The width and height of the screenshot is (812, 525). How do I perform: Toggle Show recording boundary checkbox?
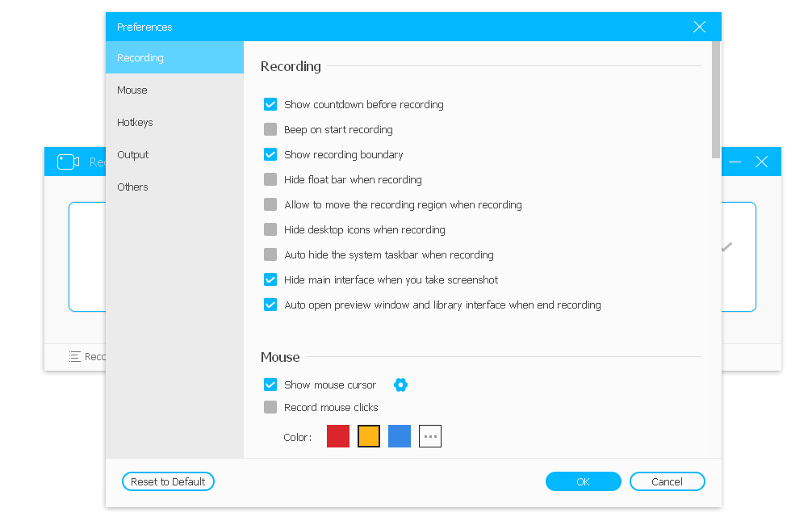pyautogui.click(x=270, y=154)
